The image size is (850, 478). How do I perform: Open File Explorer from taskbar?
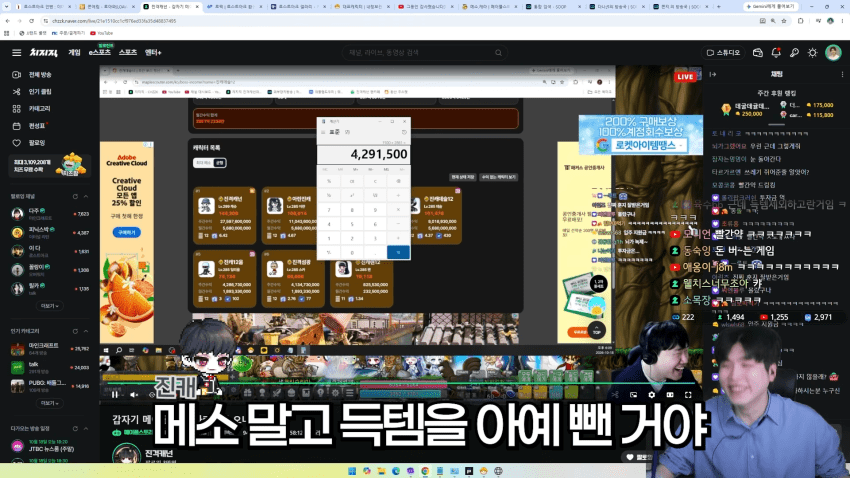click(x=381, y=471)
